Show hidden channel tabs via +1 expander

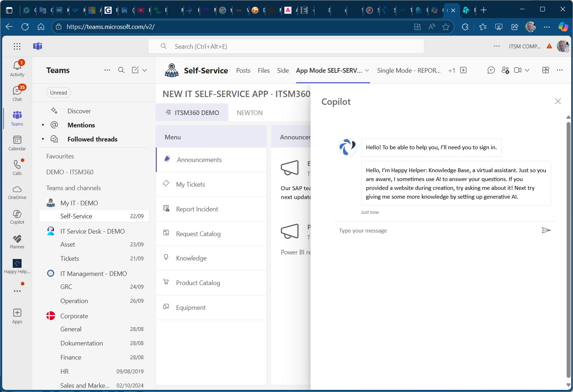tap(452, 70)
